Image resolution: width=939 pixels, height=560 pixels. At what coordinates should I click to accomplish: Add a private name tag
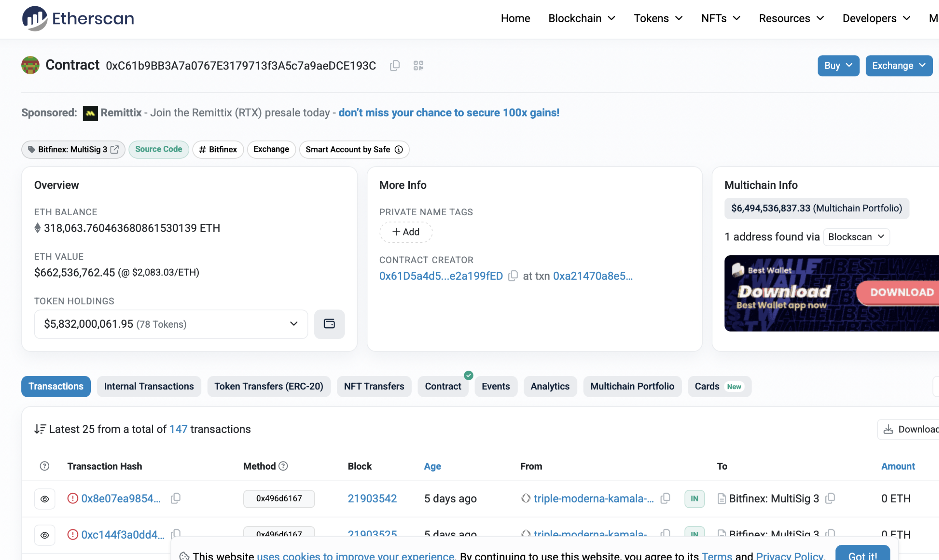click(x=405, y=232)
